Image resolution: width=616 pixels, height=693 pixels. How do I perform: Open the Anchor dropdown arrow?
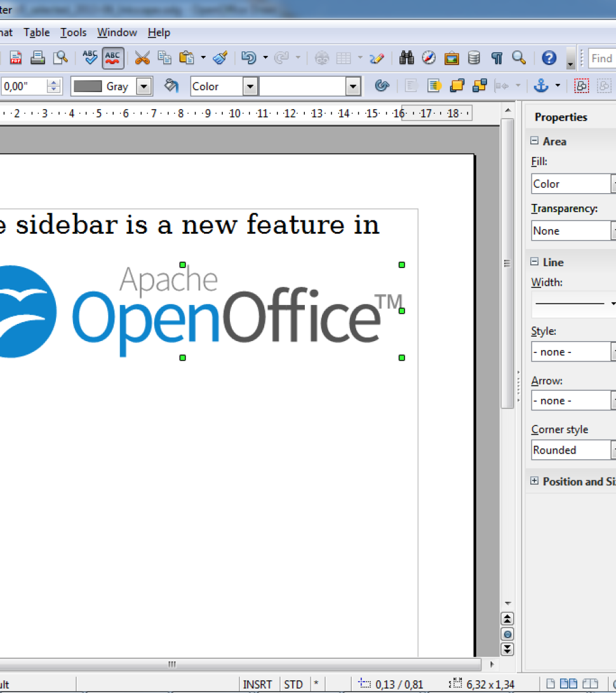[x=558, y=86]
